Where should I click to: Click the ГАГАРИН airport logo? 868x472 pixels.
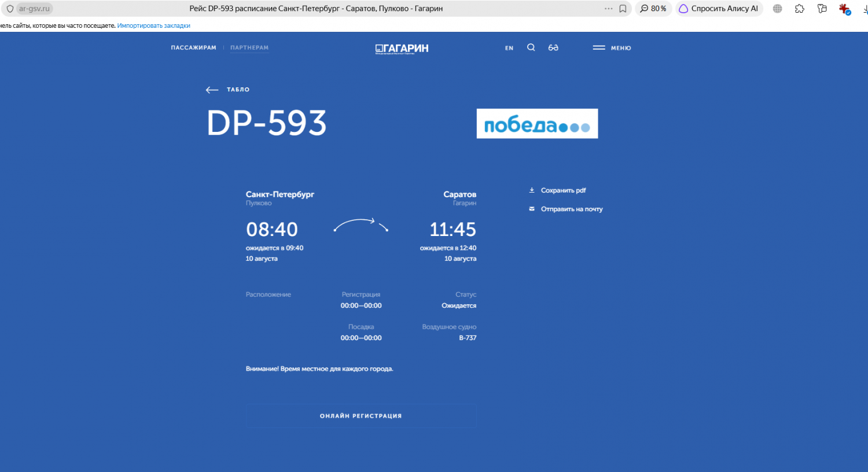click(402, 49)
